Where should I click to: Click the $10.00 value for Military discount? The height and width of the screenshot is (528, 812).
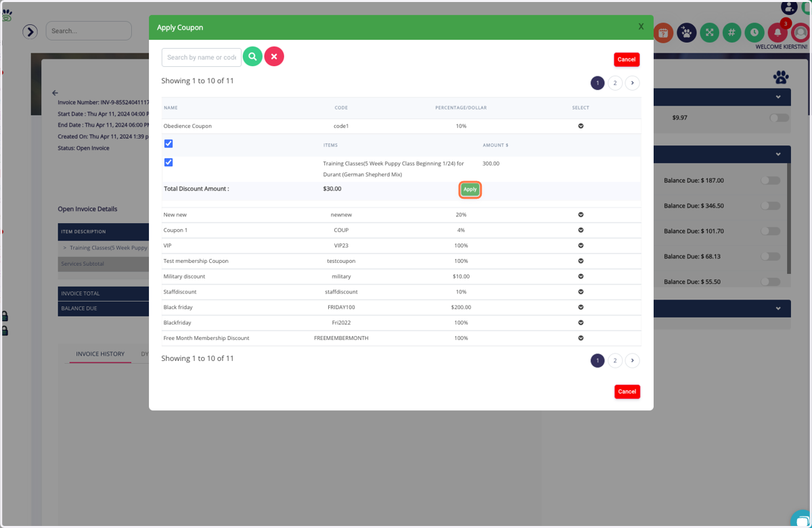click(461, 277)
